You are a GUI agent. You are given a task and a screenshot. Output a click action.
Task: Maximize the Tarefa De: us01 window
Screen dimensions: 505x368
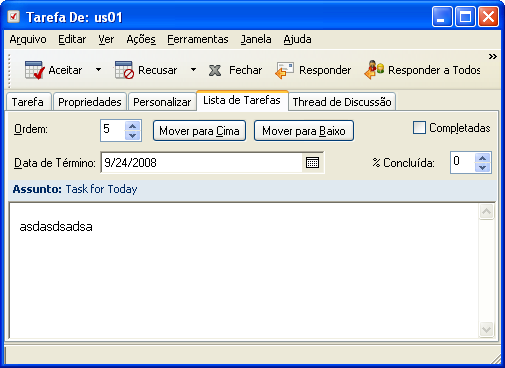pos(465,17)
